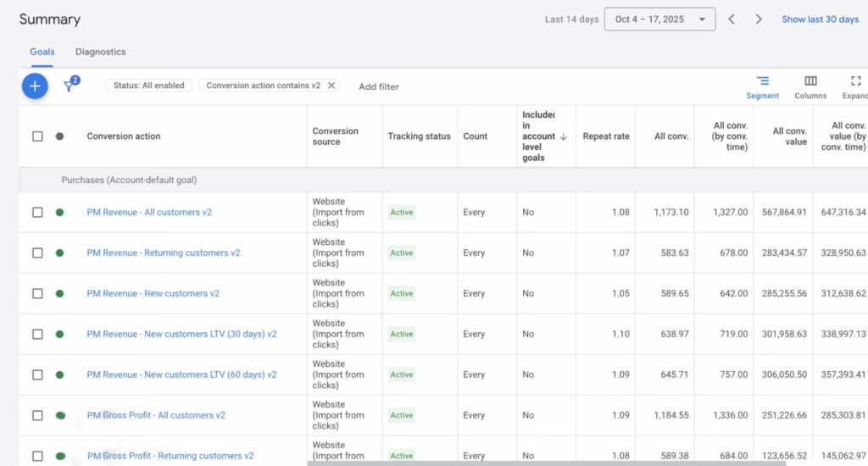Image resolution: width=868 pixels, height=466 pixels.
Task: Click the status dot column header
Action: pyautogui.click(x=59, y=136)
